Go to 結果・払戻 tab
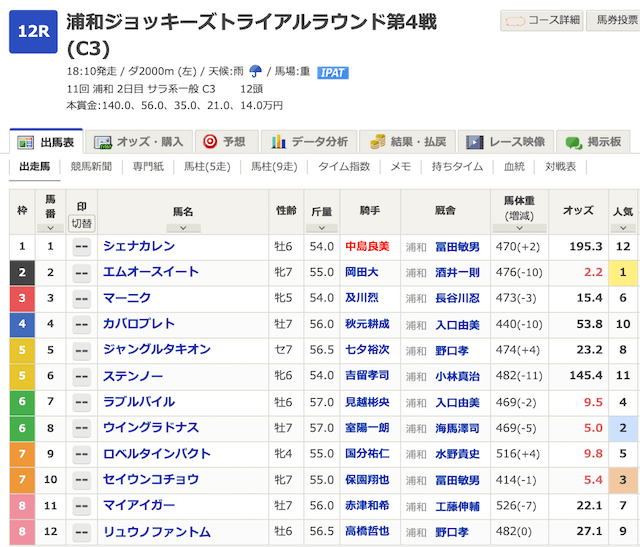Viewport: 640px width, 547px height. tap(407, 142)
